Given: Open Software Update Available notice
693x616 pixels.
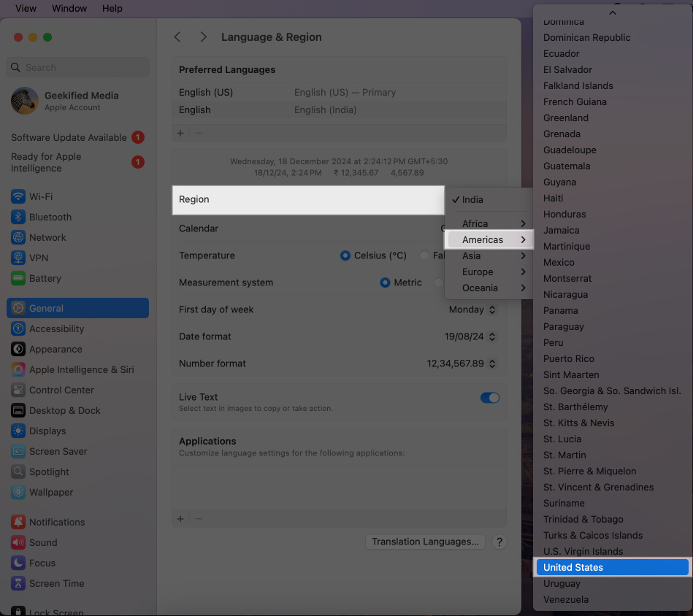Looking at the screenshot, I should (77, 137).
